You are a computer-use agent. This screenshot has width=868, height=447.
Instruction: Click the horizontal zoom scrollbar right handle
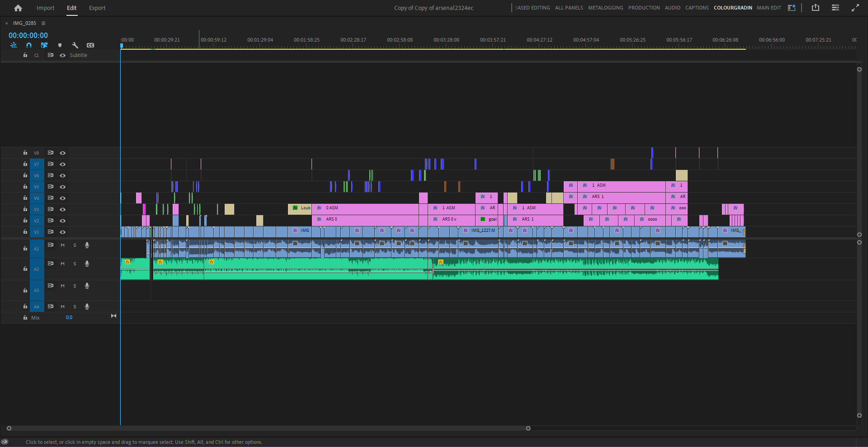coord(528,428)
